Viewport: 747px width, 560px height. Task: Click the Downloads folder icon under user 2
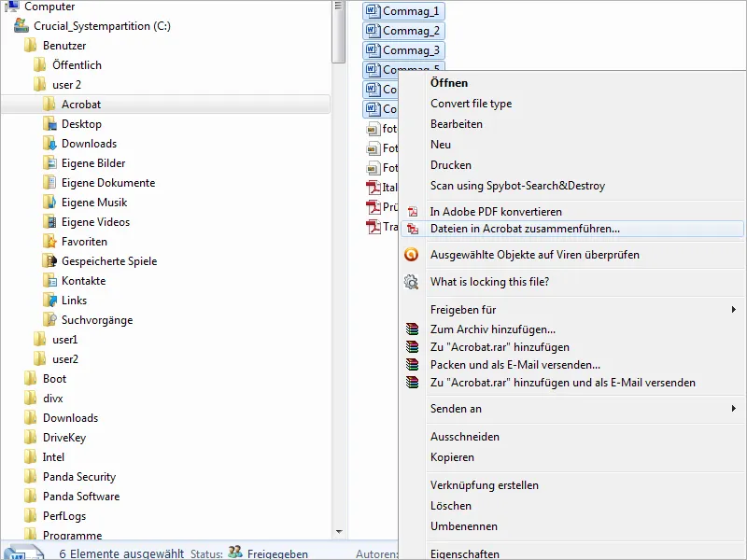coord(49,144)
